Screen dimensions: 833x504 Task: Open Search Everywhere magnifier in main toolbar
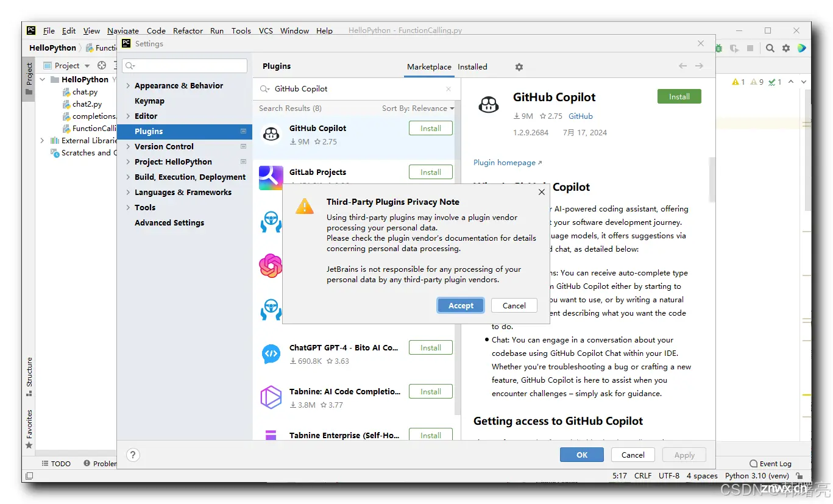770,48
